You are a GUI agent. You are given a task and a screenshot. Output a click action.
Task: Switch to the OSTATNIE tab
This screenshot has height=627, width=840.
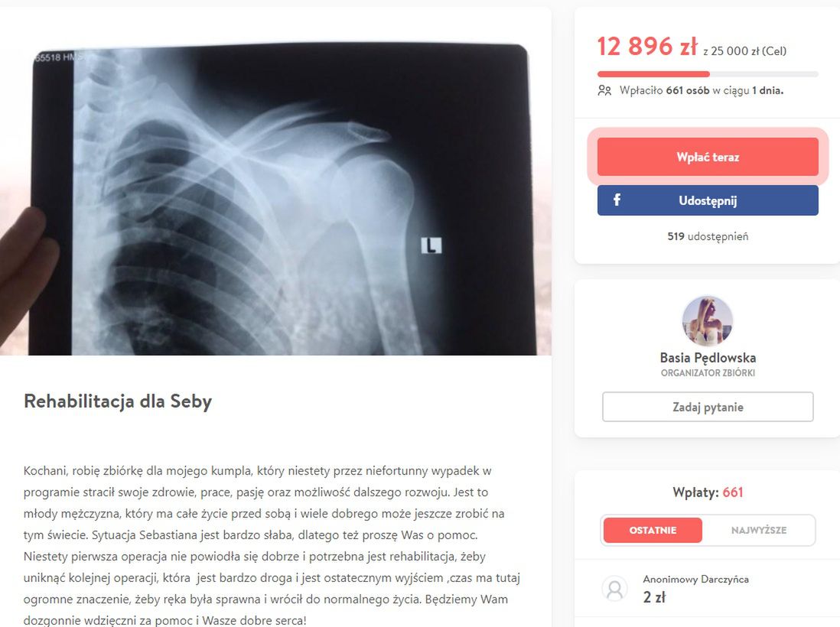(x=653, y=530)
